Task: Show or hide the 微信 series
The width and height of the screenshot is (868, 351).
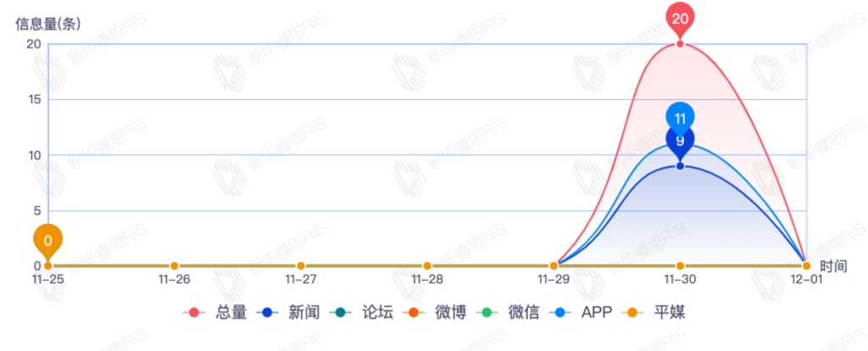Action: pyautogui.click(x=509, y=313)
